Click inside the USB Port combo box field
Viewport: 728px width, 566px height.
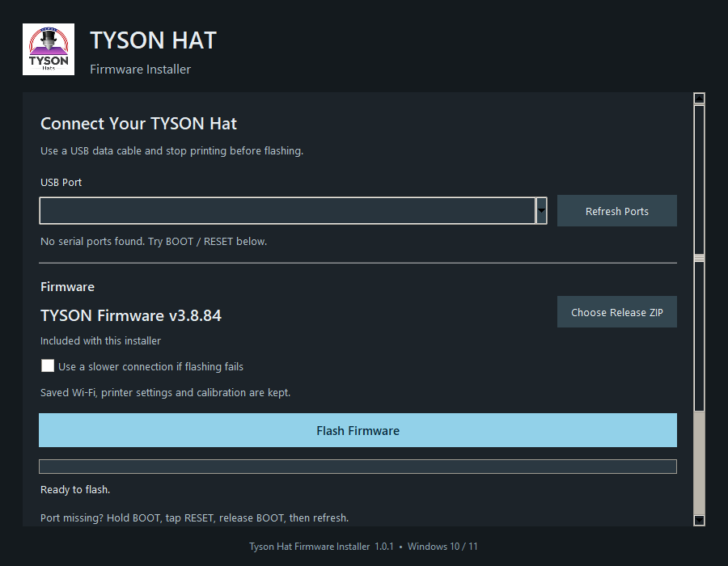287,210
